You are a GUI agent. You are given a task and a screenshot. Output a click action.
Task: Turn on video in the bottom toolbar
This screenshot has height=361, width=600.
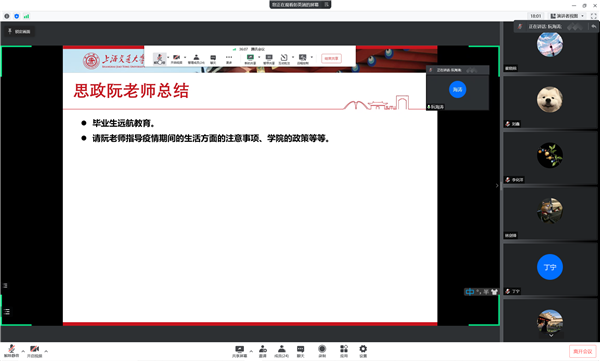click(x=34, y=350)
